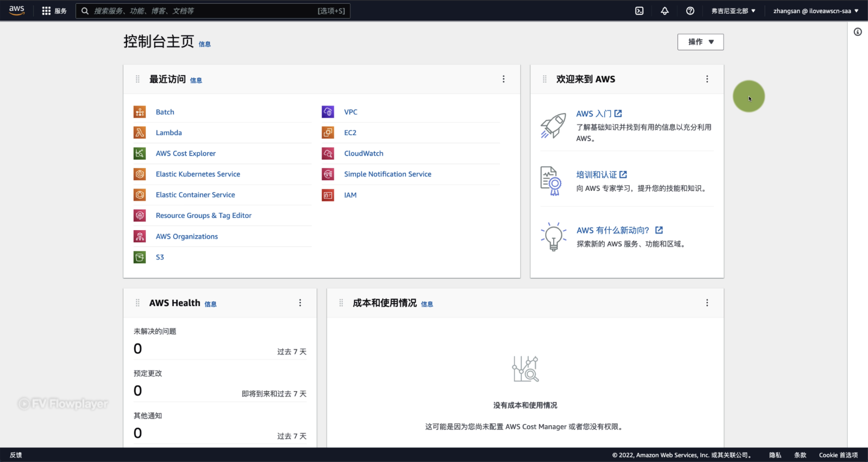Open the Batch link
The image size is (868, 462).
(165, 112)
